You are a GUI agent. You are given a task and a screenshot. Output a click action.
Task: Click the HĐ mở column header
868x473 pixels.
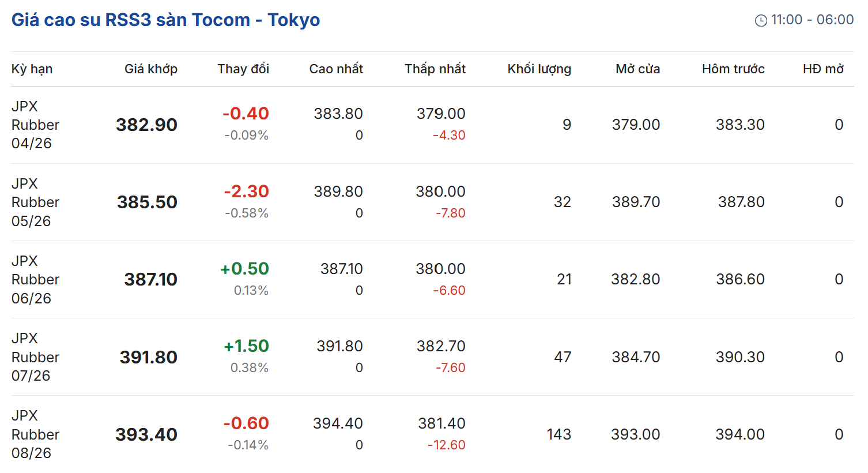coord(823,69)
